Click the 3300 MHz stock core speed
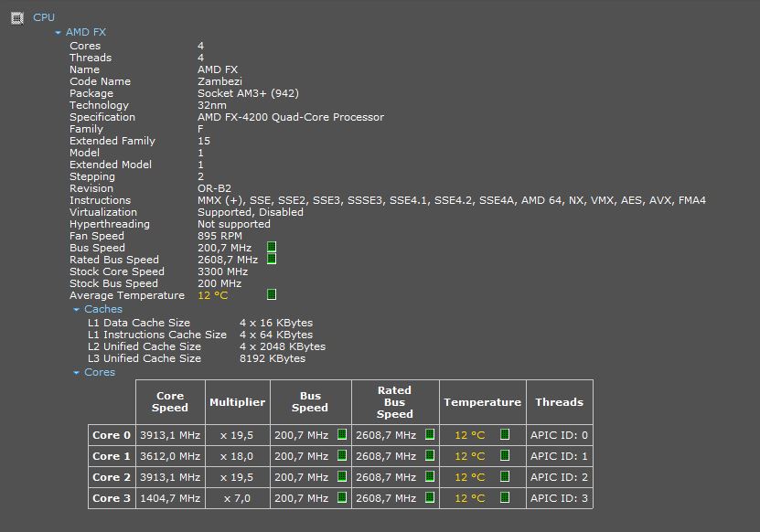The height and width of the screenshot is (532, 760). click(222, 271)
